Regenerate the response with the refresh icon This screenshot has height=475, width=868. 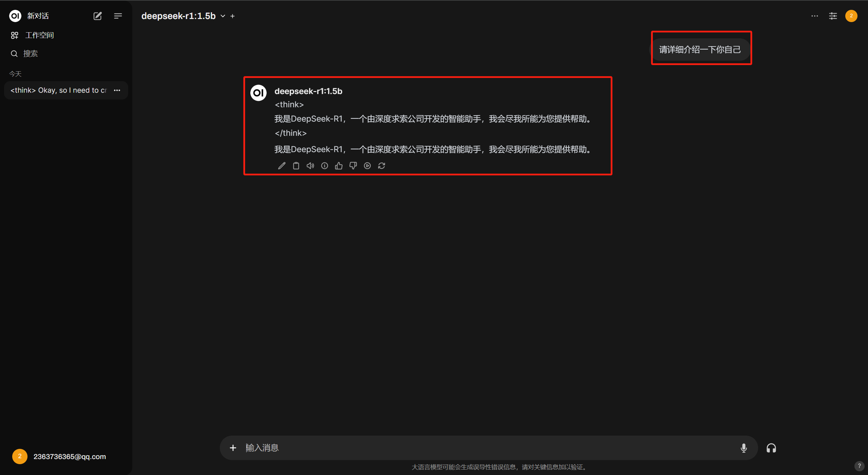381,166
